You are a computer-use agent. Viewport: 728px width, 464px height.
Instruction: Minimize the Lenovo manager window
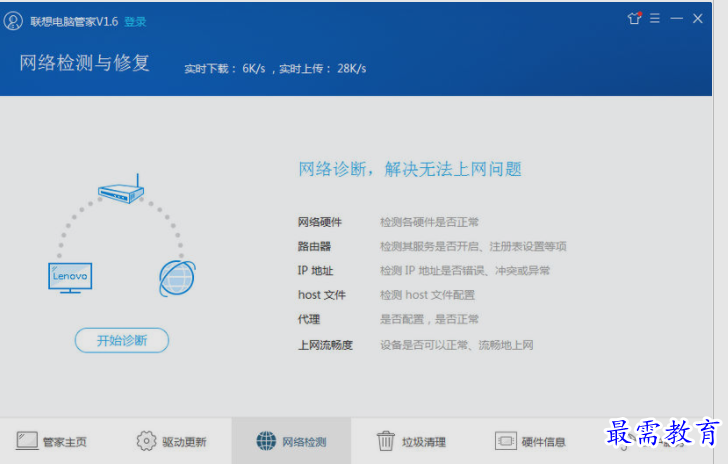pyautogui.click(x=676, y=18)
